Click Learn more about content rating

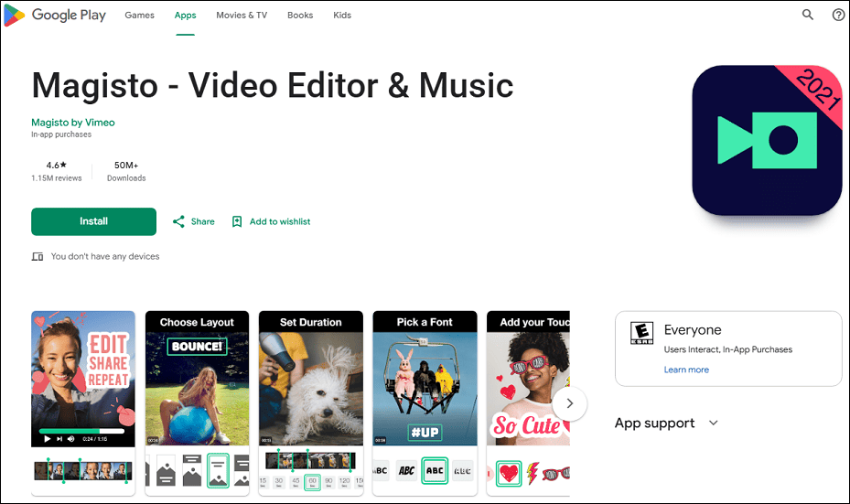click(x=686, y=370)
